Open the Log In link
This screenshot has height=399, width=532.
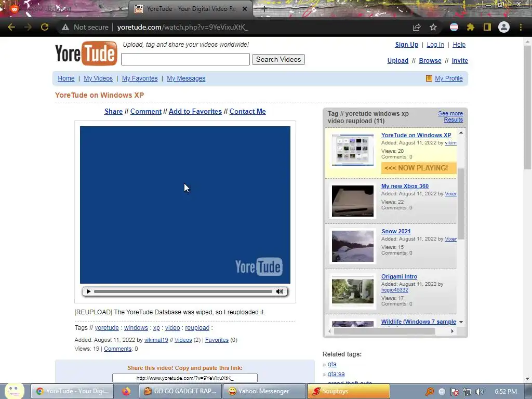click(435, 45)
